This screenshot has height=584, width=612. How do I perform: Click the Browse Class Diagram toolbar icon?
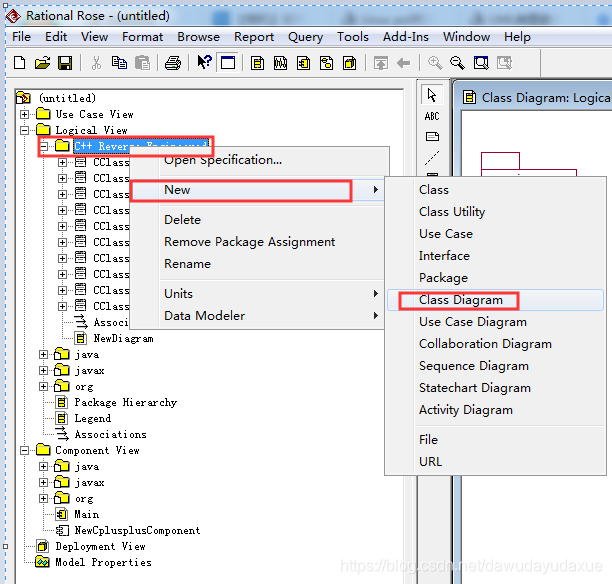(x=257, y=63)
